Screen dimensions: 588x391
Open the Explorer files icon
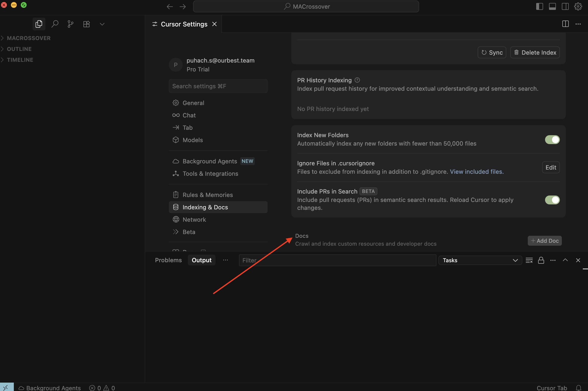(39, 24)
